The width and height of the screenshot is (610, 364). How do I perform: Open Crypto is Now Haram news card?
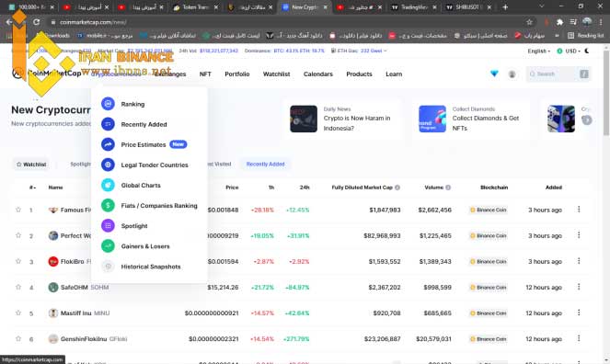(x=343, y=119)
